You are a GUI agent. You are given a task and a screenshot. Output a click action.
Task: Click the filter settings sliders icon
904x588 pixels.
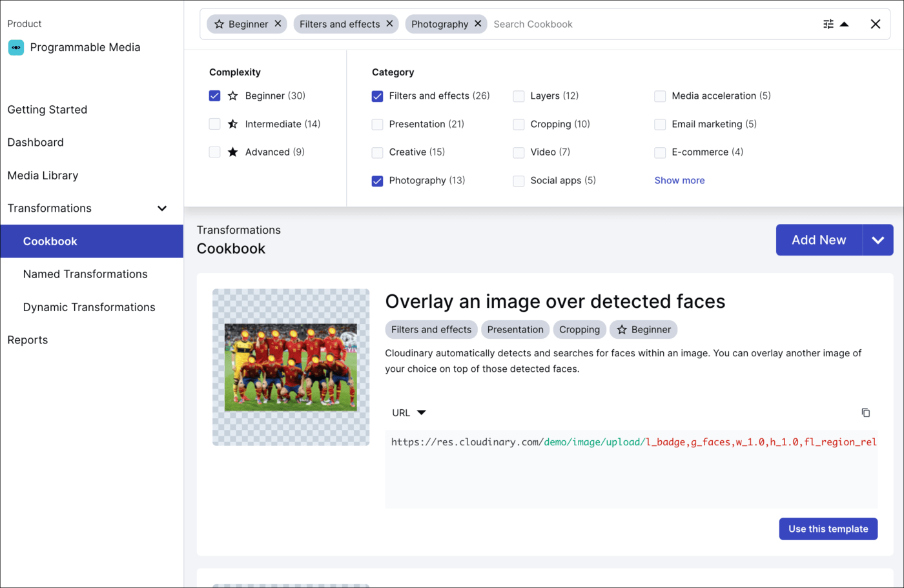(828, 24)
